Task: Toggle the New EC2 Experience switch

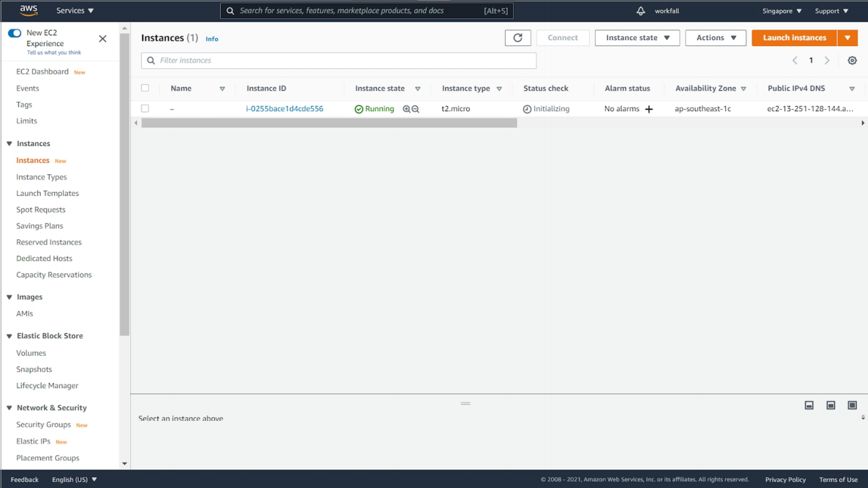Action: (14, 33)
